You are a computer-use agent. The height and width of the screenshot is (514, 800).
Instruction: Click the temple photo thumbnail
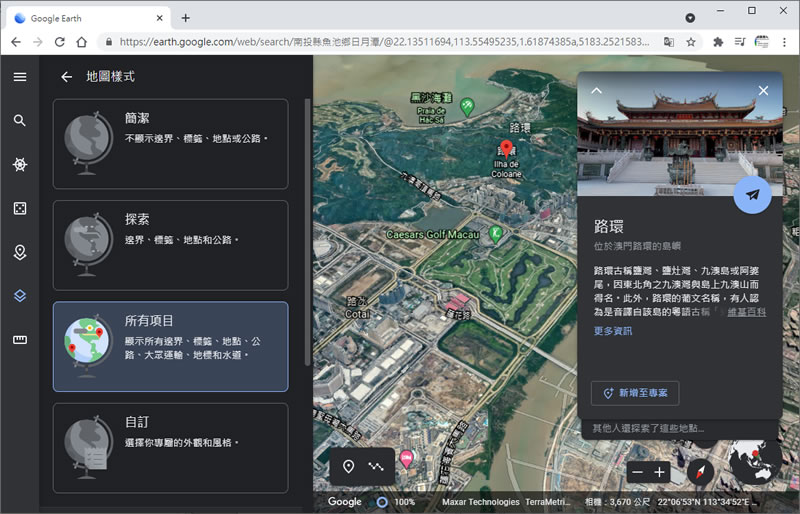pos(680,134)
